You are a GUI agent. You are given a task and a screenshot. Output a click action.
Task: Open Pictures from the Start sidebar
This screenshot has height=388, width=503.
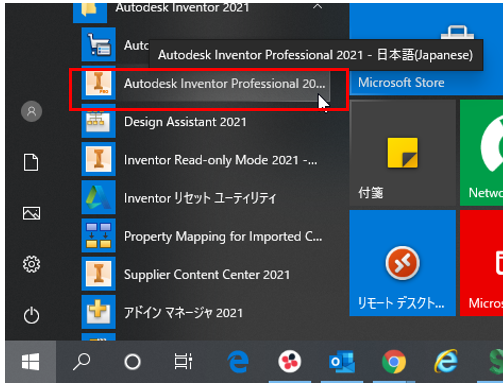click(31, 213)
